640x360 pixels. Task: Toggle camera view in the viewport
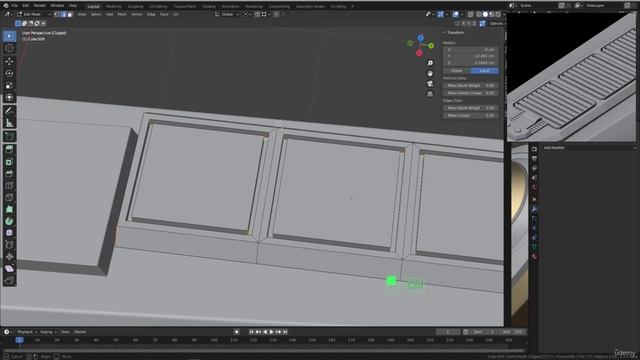(430, 84)
